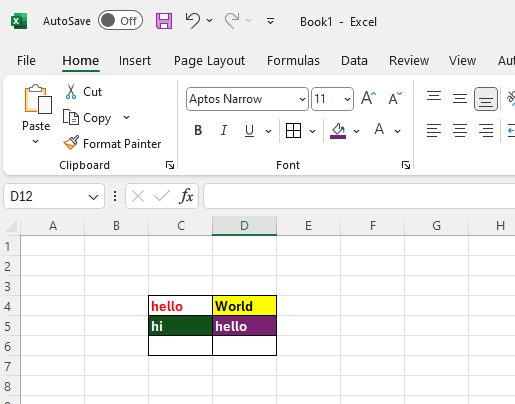This screenshot has width=515, height=404.
Task: Toggle Italic formatting
Action: pyautogui.click(x=224, y=130)
